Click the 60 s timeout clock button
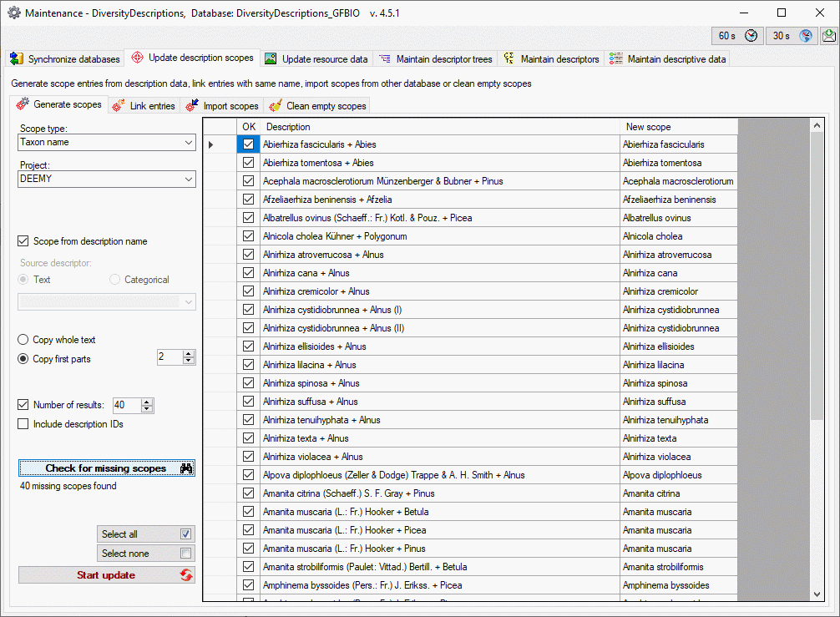The image size is (840, 617). coord(737,36)
